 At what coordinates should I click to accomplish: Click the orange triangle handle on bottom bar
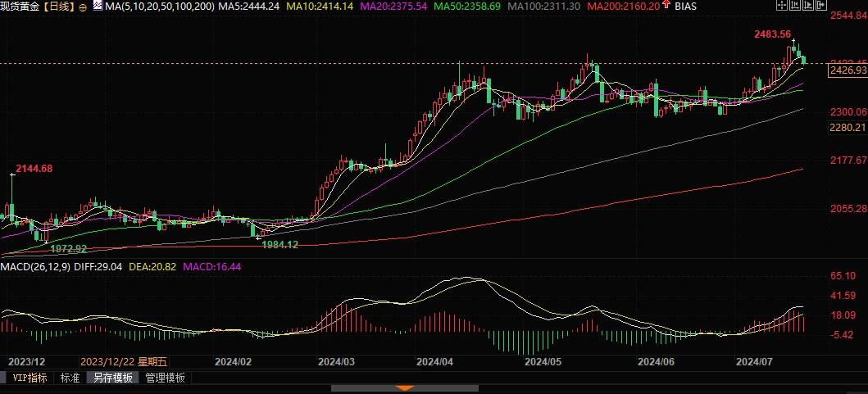(x=403, y=388)
